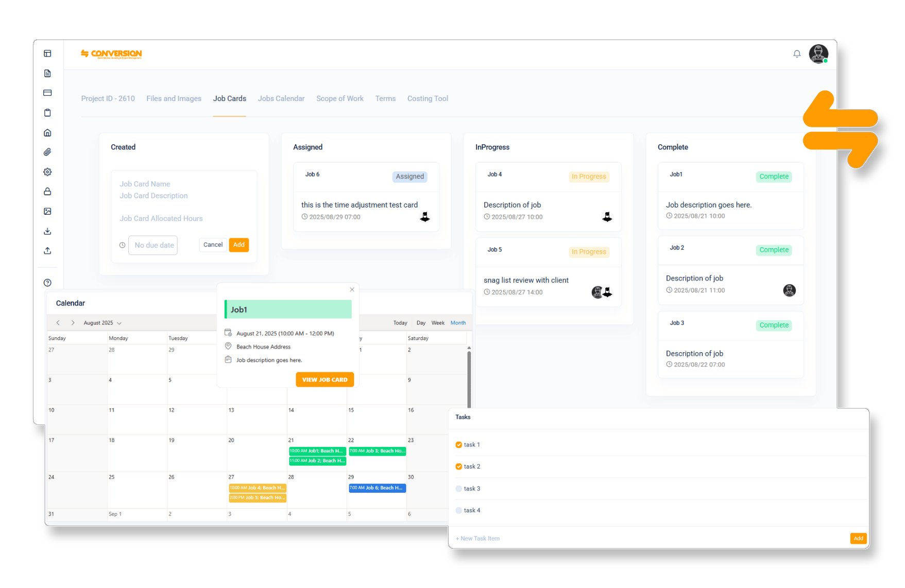Viewport: 905px width, 588px height.
Task: Go to next month with right chevron
Action: 73,323
